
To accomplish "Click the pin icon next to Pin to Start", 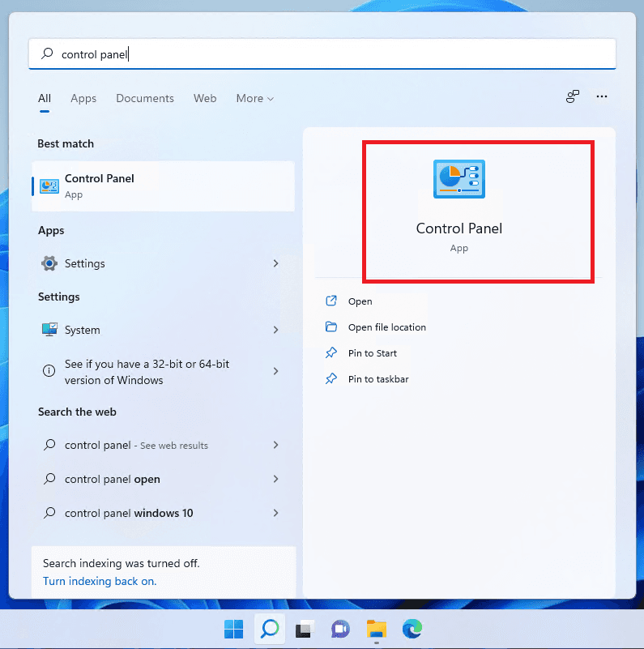I will [x=331, y=352].
